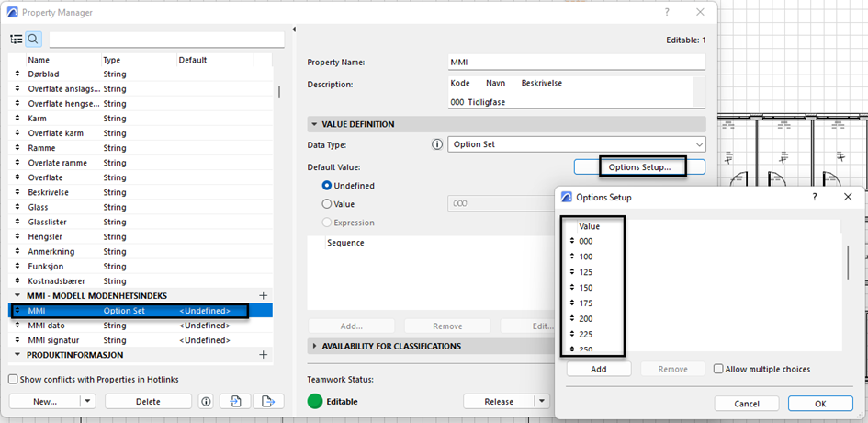The image size is (868, 423).
Task: Open the Data Type Option Set dropdown
Action: tap(576, 144)
